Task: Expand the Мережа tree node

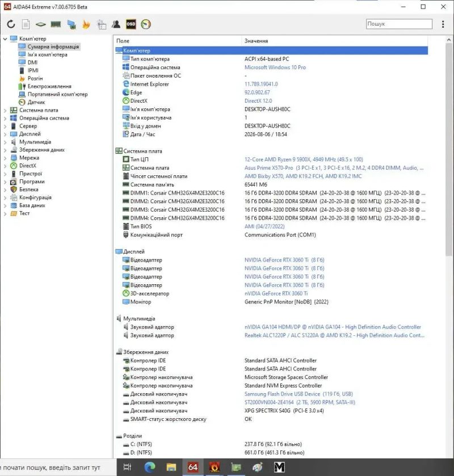Action: (x=5, y=158)
